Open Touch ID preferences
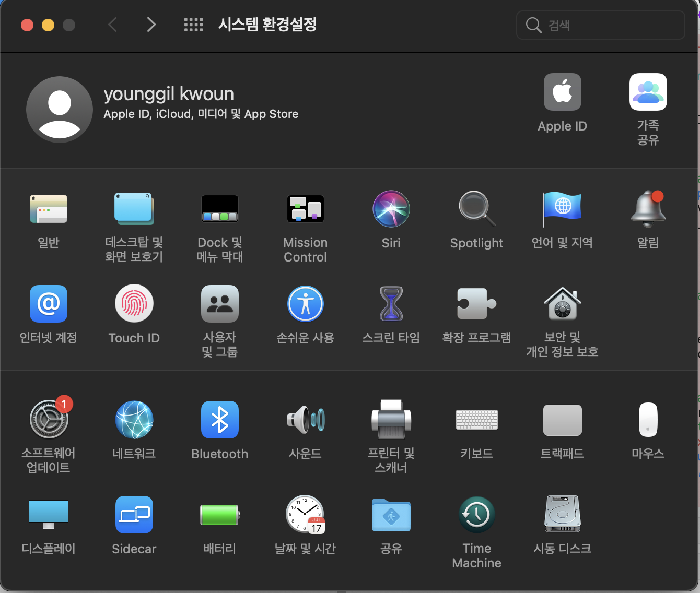The image size is (700, 593). point(134,304)
